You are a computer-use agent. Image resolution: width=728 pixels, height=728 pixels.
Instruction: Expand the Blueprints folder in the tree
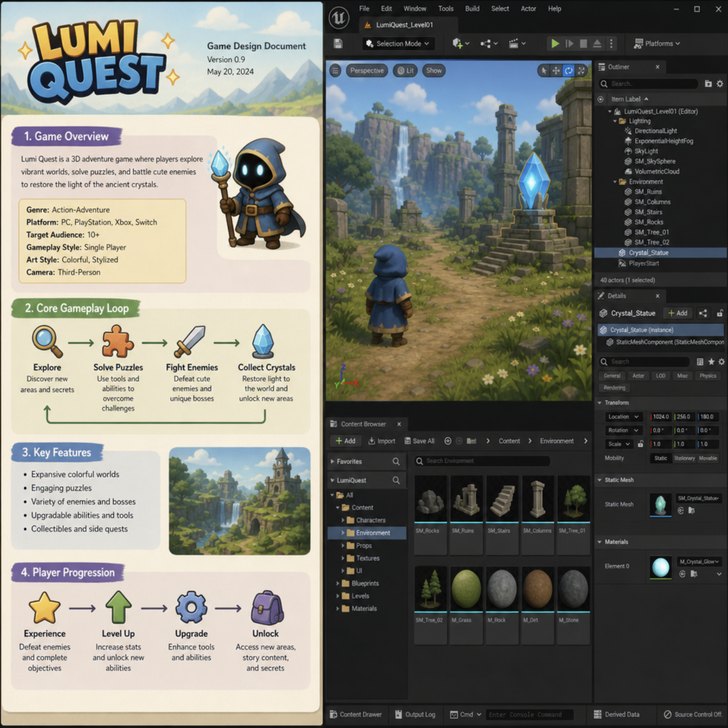click(338, 583)
